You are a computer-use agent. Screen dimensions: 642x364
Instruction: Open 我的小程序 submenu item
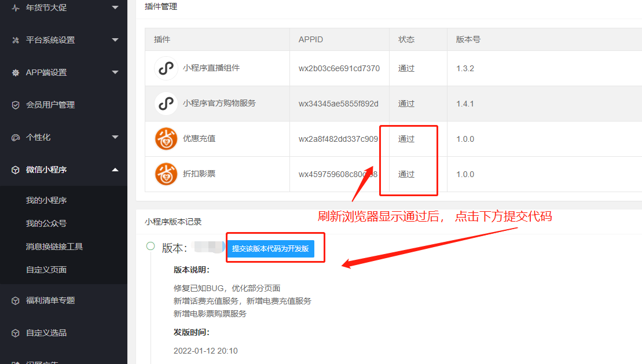(x=46, y=200)
